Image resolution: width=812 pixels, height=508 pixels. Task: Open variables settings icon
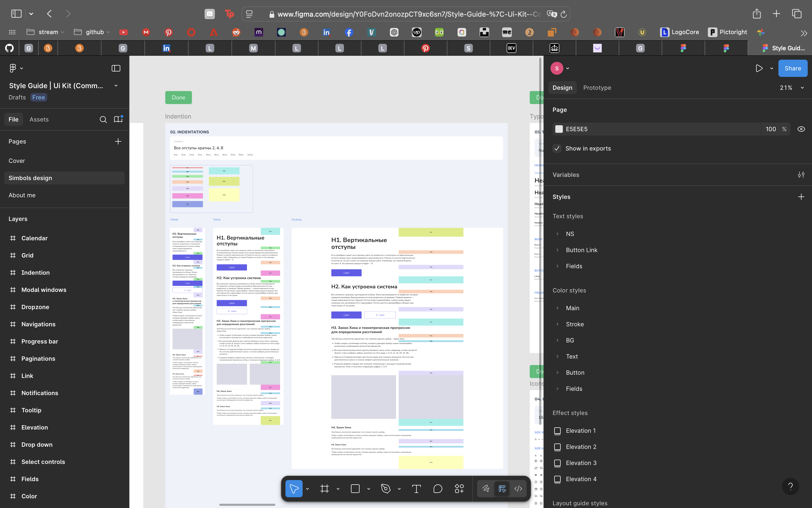(x=801, y=175)
